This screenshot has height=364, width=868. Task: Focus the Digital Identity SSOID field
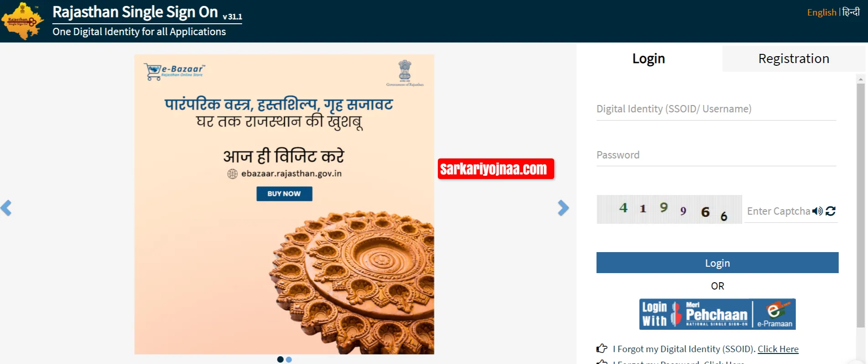pos(716,109)
